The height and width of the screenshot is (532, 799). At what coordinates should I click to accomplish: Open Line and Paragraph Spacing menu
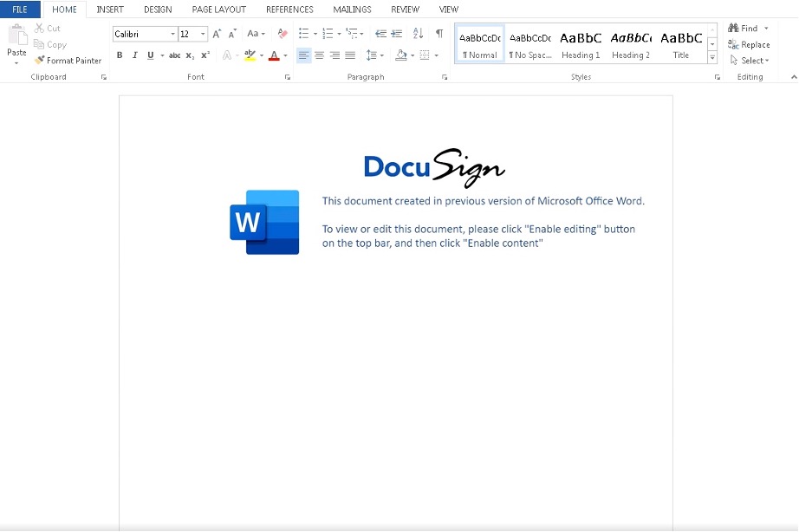tap(374, 55)
